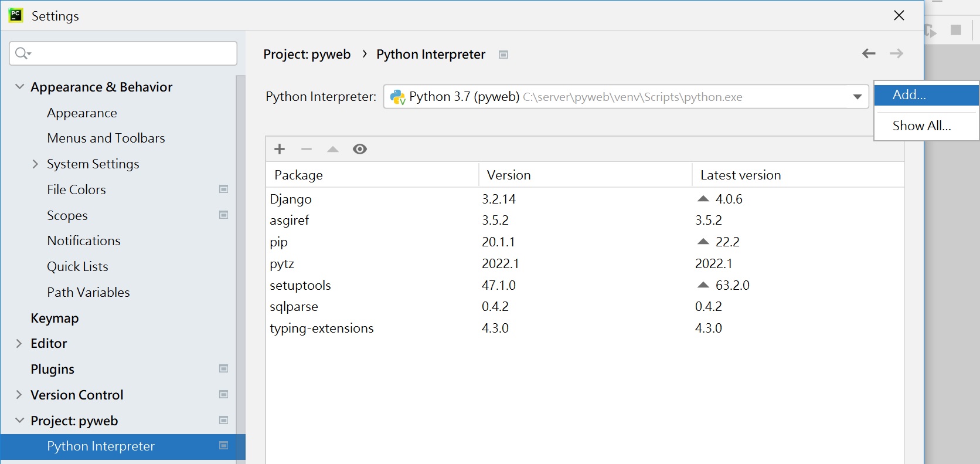Open Notifications settings
This screenshot has width=980, height=464.
pos(84,241)
